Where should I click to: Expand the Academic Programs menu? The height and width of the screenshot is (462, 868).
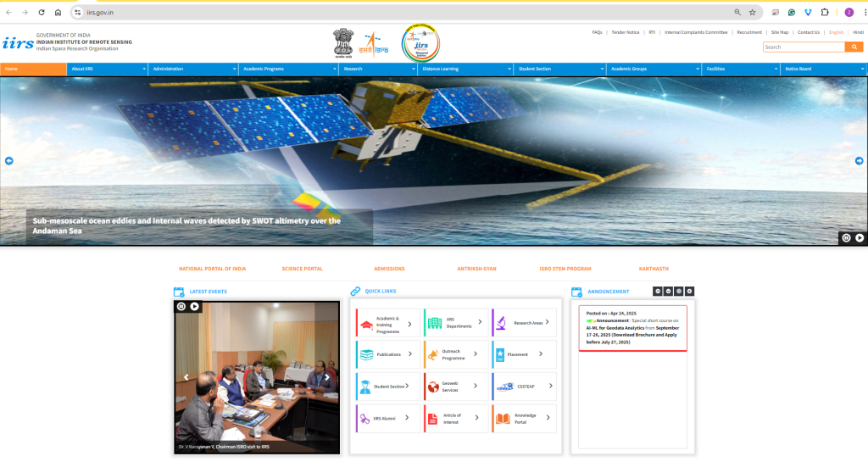coord(288,70)
